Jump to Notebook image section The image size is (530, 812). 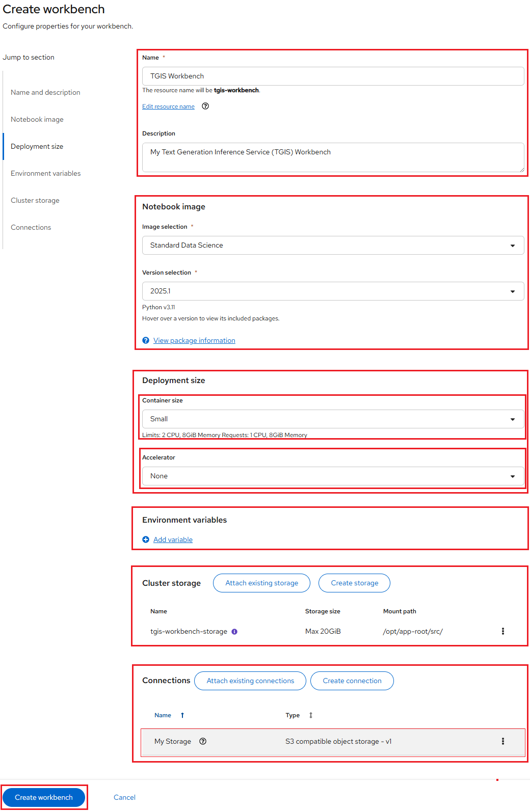[37, 120]
